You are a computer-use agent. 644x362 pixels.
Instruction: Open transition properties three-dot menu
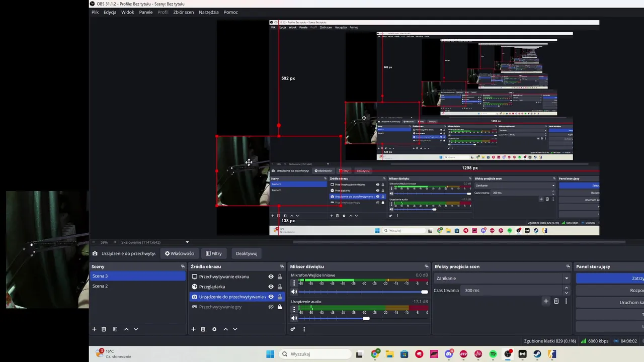566,301
